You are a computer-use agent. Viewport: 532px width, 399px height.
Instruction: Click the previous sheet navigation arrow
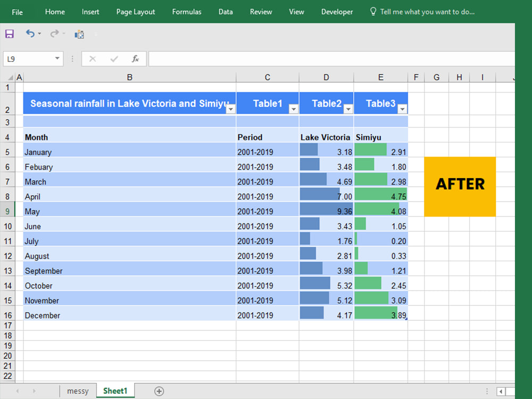[18, 391]
